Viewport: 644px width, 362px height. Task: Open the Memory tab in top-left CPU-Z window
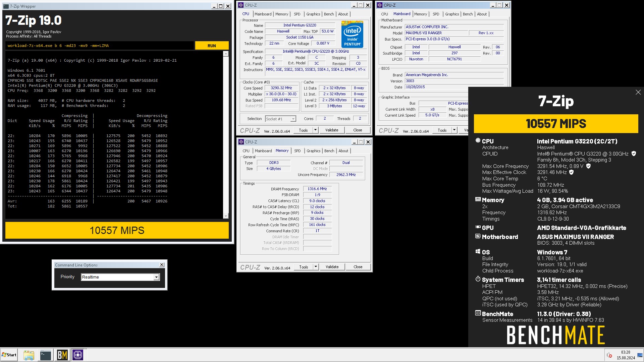282,14
